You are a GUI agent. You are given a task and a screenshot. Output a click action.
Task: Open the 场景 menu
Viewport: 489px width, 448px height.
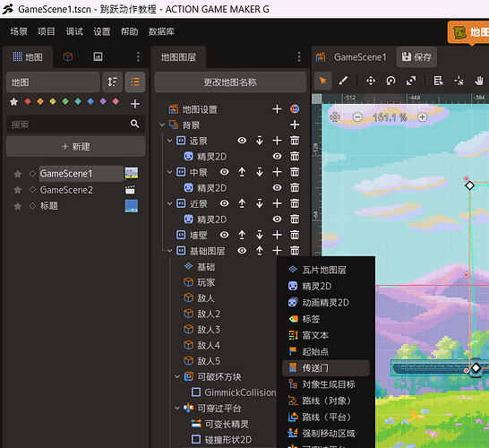pos(19,31)
